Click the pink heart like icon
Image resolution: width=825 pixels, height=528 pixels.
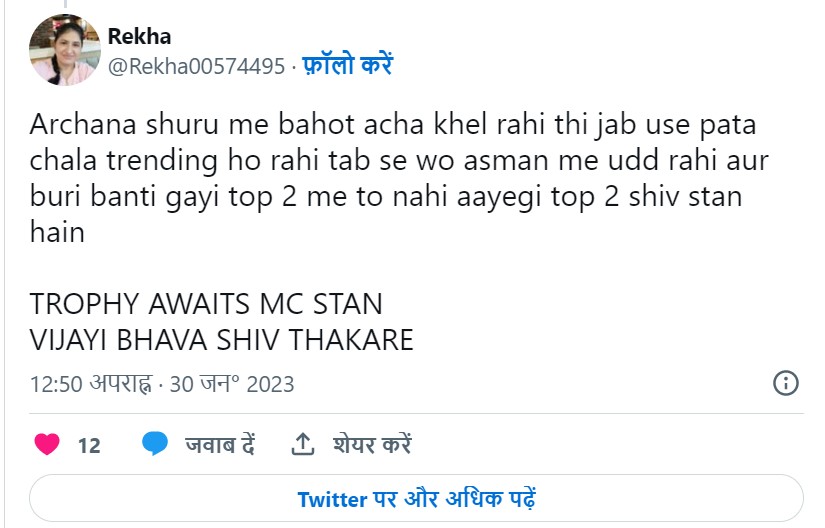(47, 445)
